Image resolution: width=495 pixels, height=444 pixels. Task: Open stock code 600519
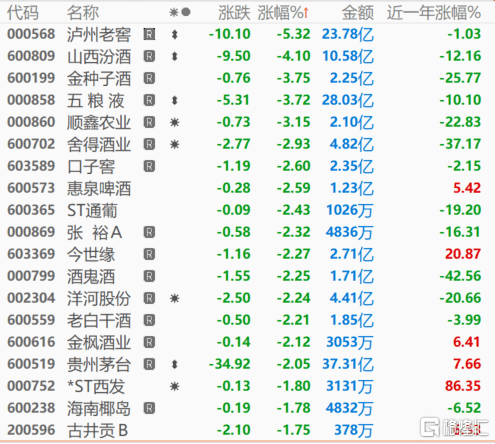click(x=31, y=364)
